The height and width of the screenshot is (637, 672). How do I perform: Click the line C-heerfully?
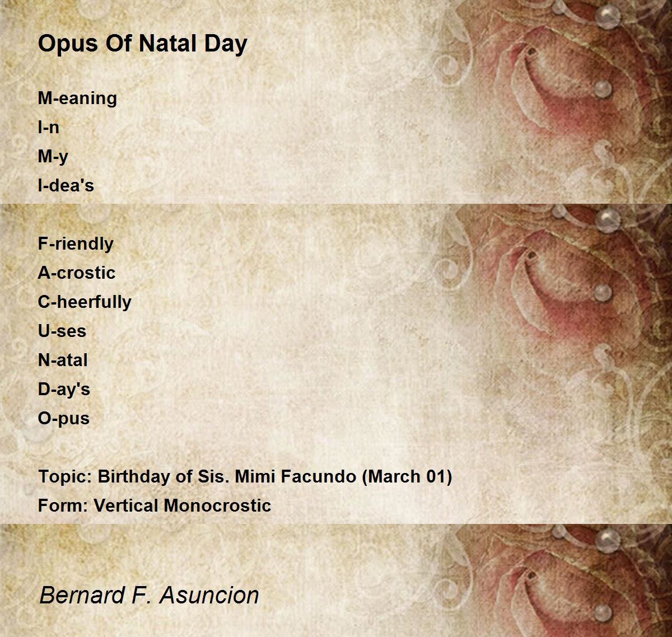coord(85,302)
